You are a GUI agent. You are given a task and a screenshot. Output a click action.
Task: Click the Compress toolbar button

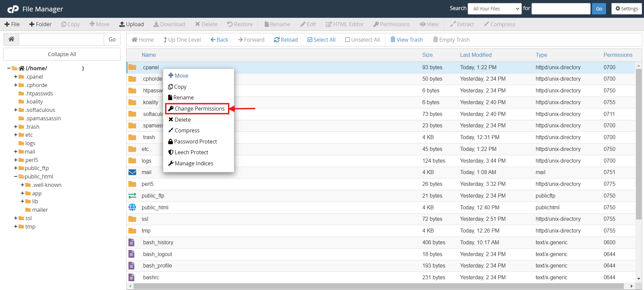click(x=499, y=24)
